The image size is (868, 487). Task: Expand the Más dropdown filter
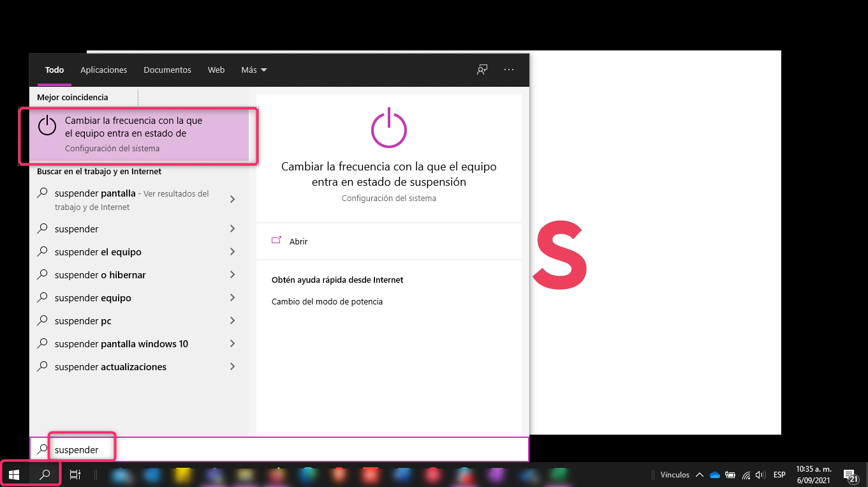coord(254,70)
